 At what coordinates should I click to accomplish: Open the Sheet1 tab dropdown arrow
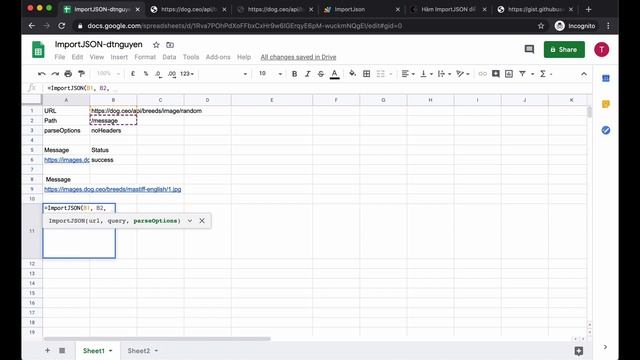tap(111, 351)
